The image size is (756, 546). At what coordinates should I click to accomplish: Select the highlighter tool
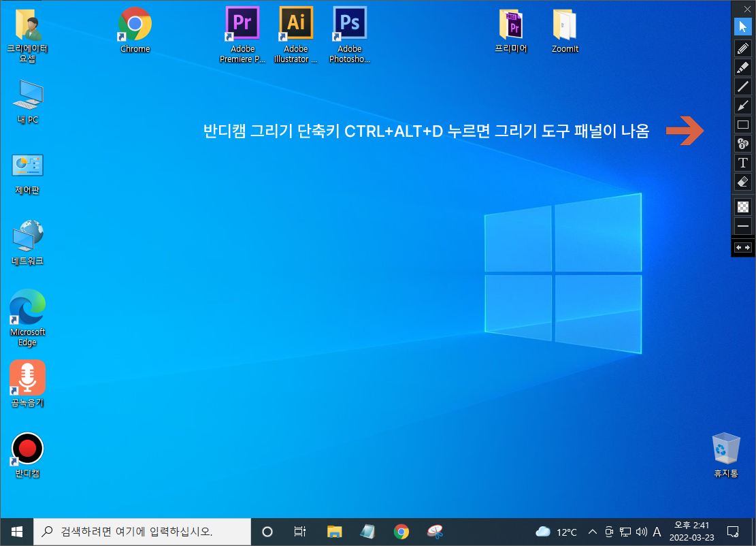click(x=743, y=67)
